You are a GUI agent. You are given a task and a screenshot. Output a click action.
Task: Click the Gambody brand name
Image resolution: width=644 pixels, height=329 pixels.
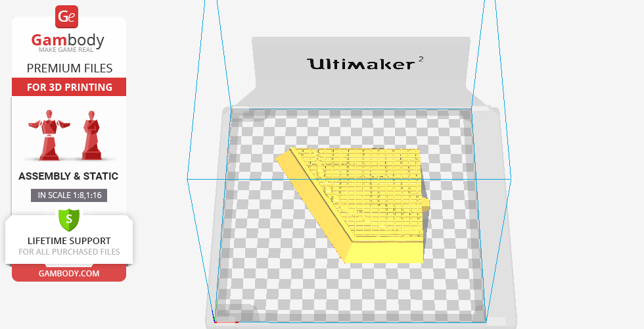click(x=68, y=41)
